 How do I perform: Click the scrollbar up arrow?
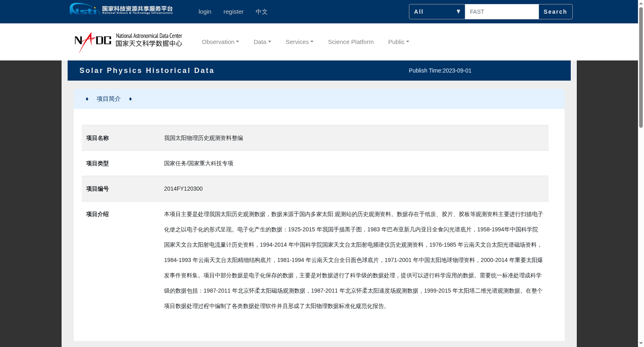[641, 3]
